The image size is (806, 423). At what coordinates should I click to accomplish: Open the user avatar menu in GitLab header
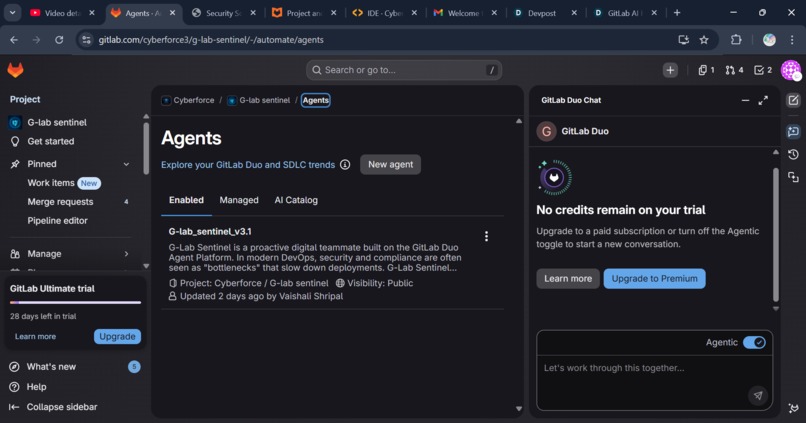(791, 70)
